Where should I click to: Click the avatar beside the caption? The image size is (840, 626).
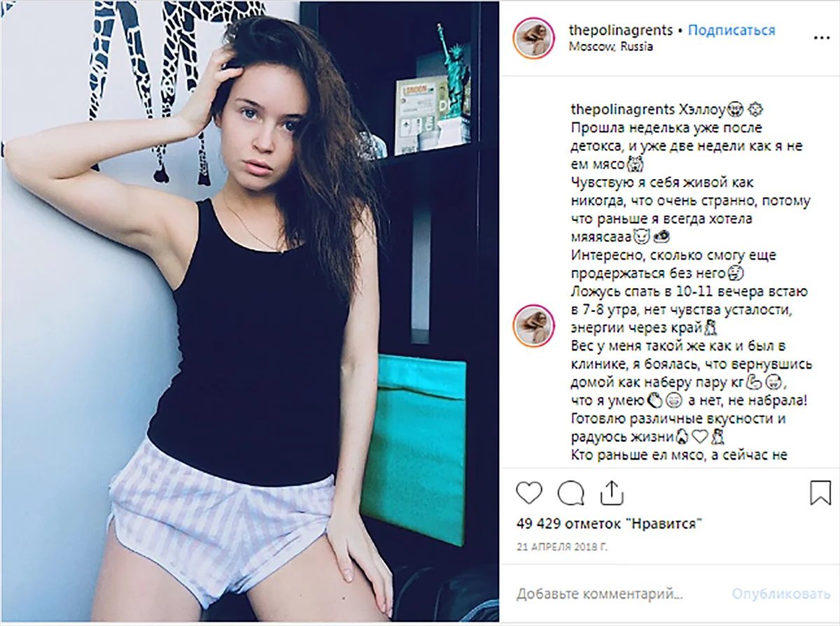533,325
